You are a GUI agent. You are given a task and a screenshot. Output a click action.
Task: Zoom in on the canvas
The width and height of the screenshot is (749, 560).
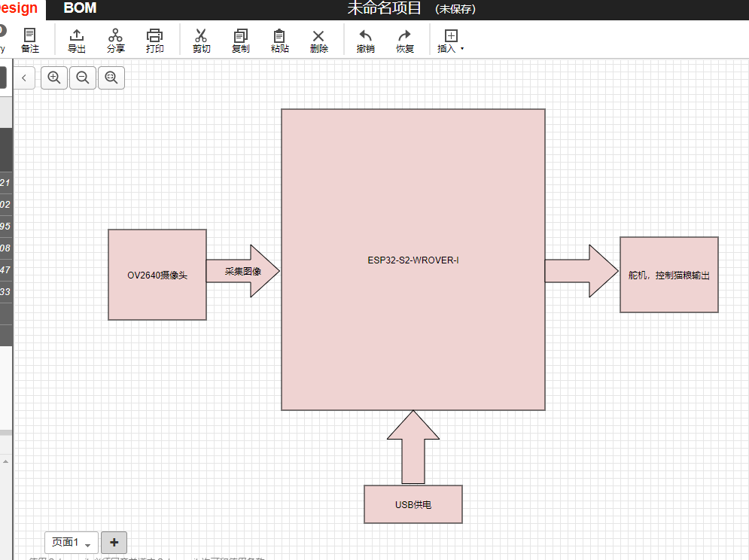click(54, 78)
